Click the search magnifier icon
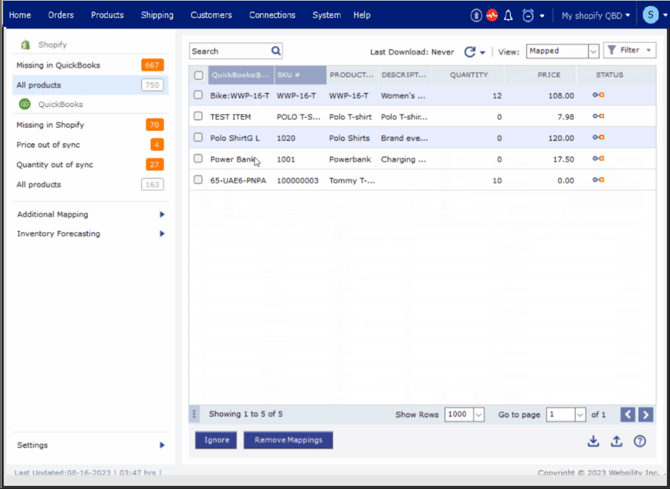The width and height of the screenshot is (670, 489). [276, 51]
